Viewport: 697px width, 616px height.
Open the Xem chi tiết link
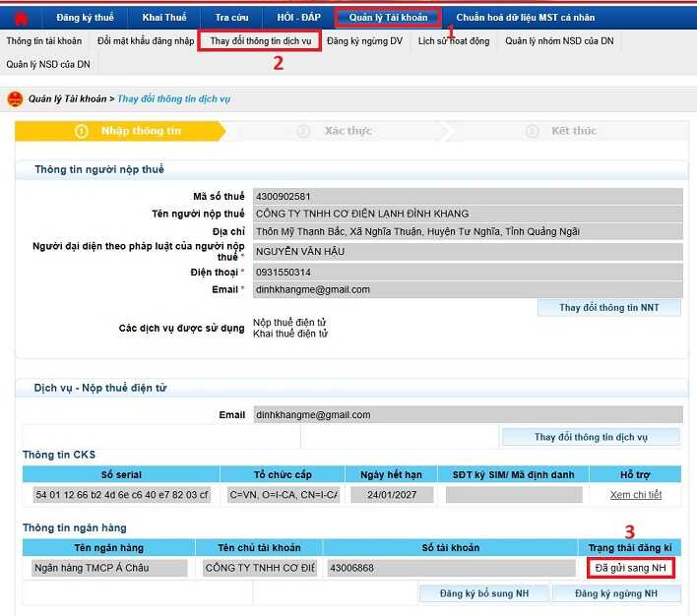[636, 495]
